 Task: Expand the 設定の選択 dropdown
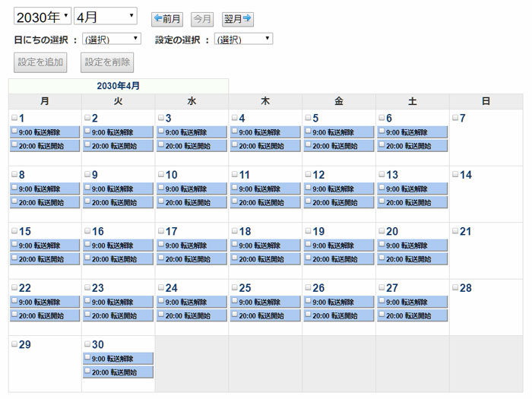coord(244,39)
